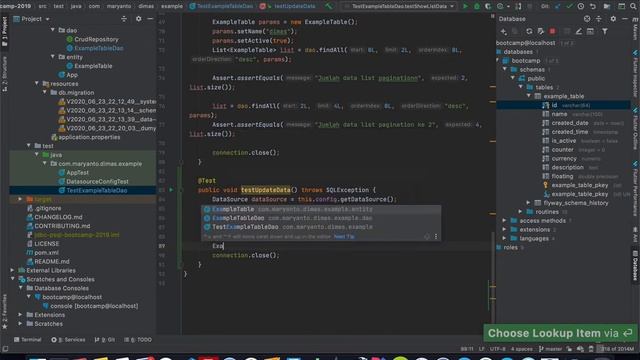The image size is (640, 360).
Task: Choose ExampleTable completion suggestion
Action: click(x=321, y=209)
